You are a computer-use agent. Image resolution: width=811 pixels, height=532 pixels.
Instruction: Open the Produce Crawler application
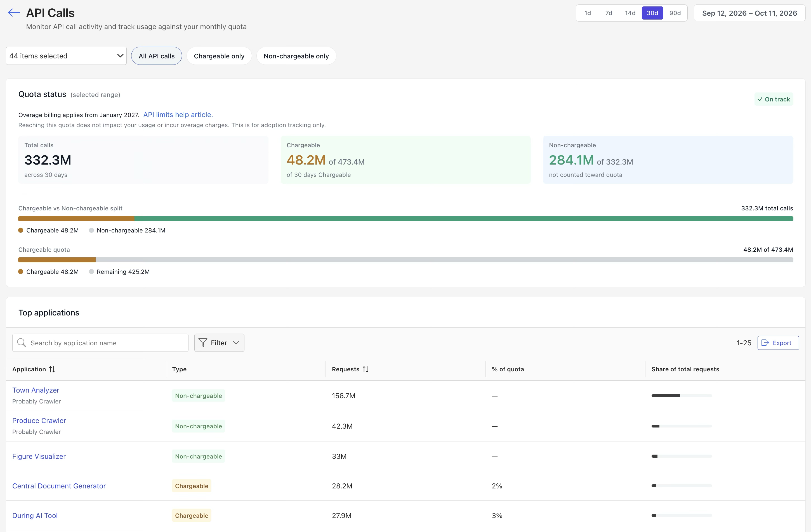[x=39, y=420]
